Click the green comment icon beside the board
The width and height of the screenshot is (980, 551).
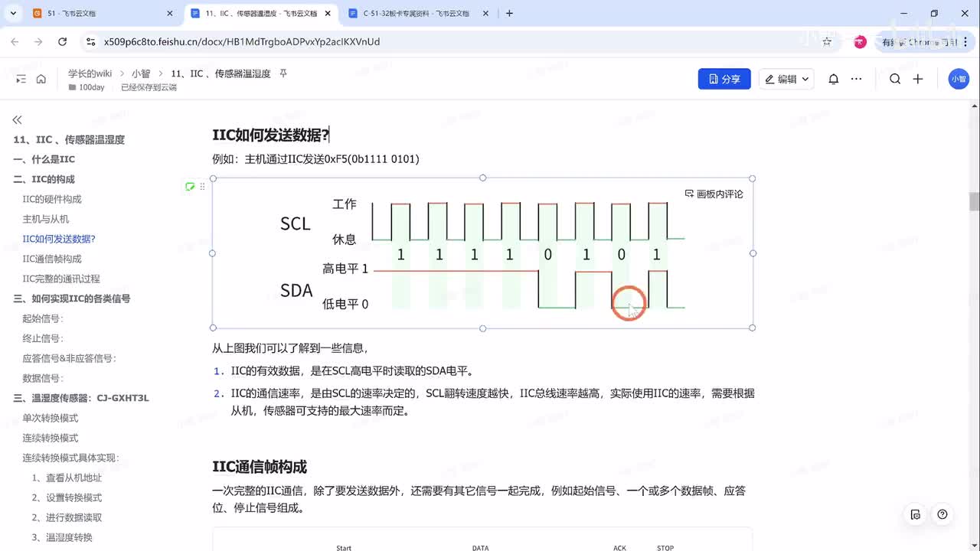tap(190, 186)
